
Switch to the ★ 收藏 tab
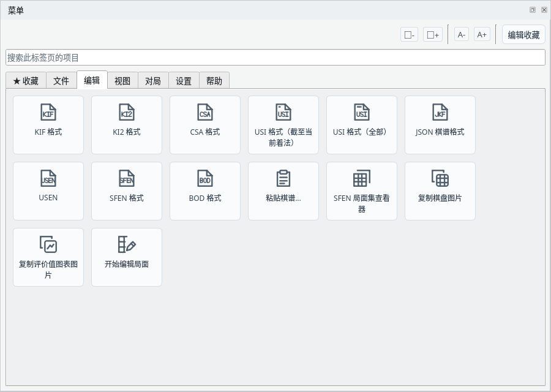tap(26, 81)
